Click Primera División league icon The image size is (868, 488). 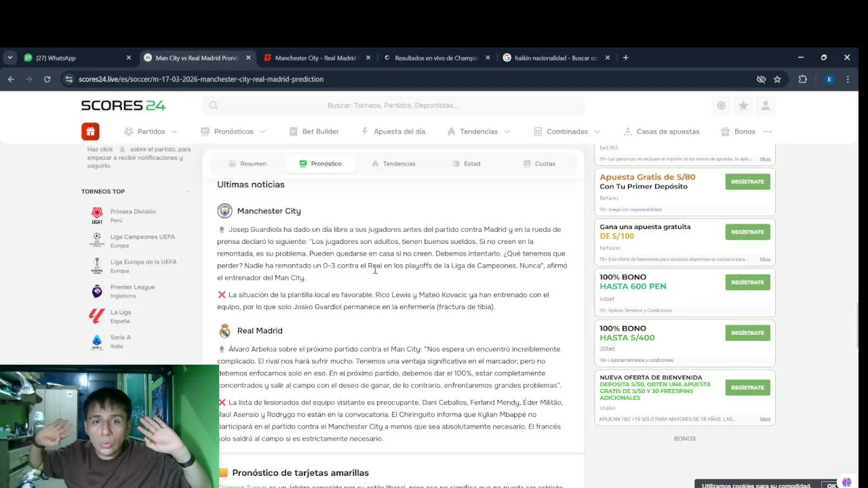point(97,216)
